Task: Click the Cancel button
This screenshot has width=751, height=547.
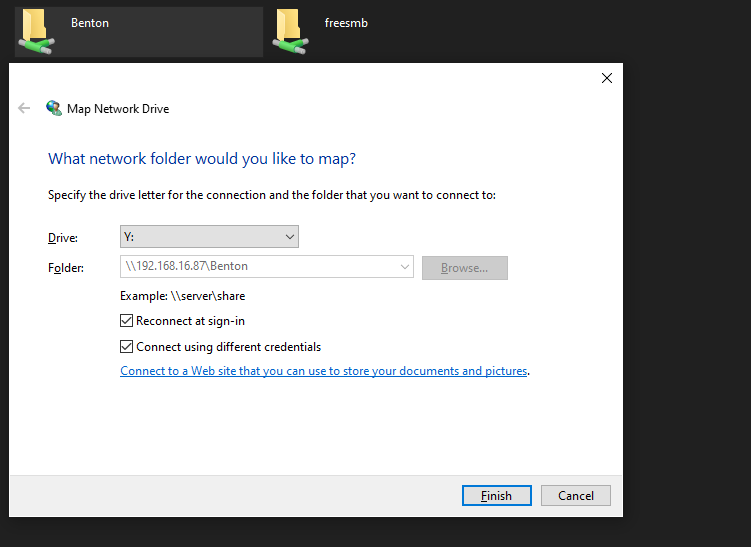Action: tap(576, 495)
